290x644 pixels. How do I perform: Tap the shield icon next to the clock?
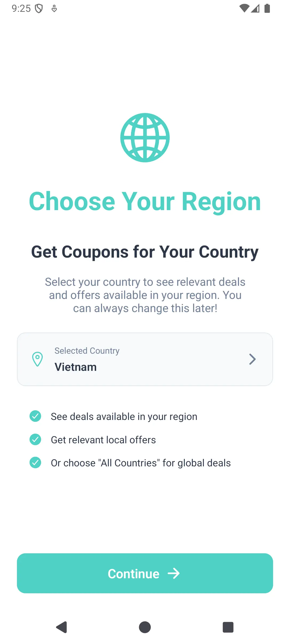point(39,9)
